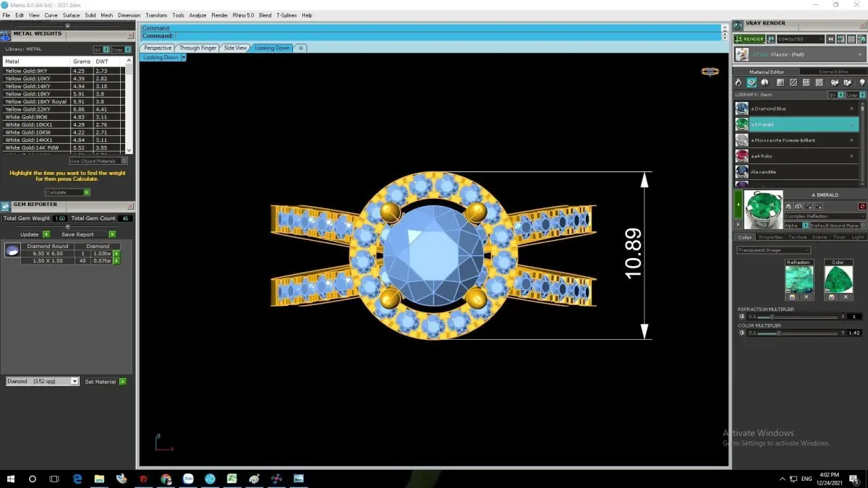
Task: Switch to the Material Editor tab
Action: pyautogui.click(x=766, y=72)
